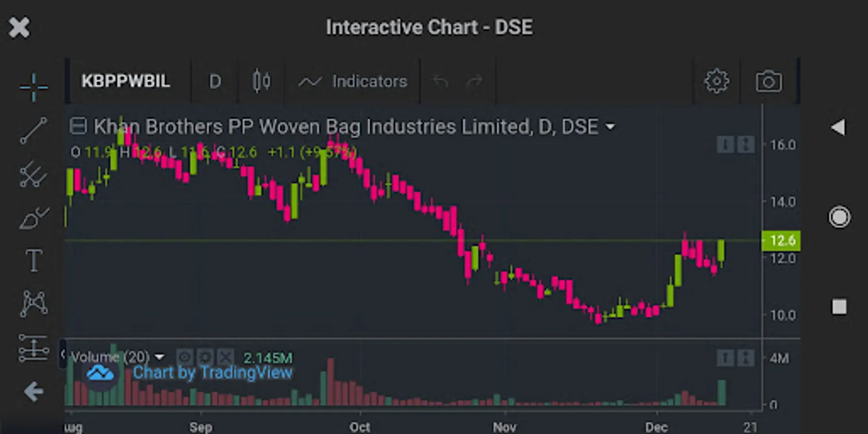The height and width of the screenshot is (434, 868).
Task: Maximize the Volume pane
Action: [x=746, y=358]
